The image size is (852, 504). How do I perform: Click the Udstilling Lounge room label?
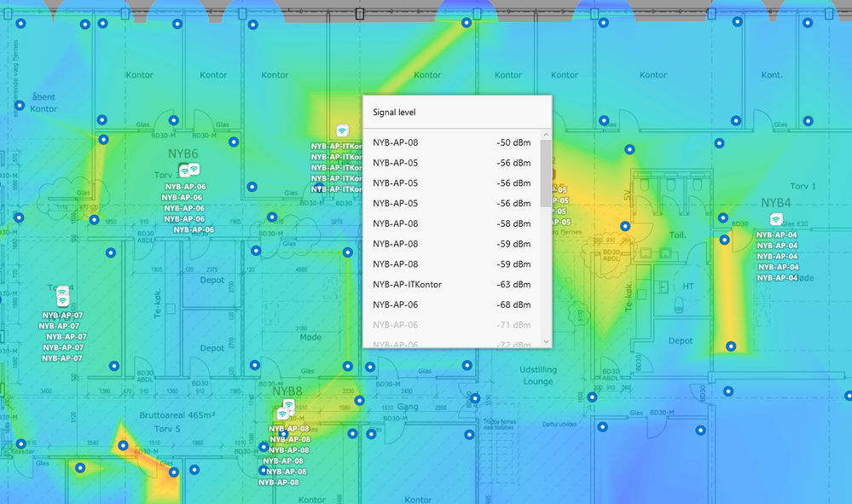pos(536,376)
